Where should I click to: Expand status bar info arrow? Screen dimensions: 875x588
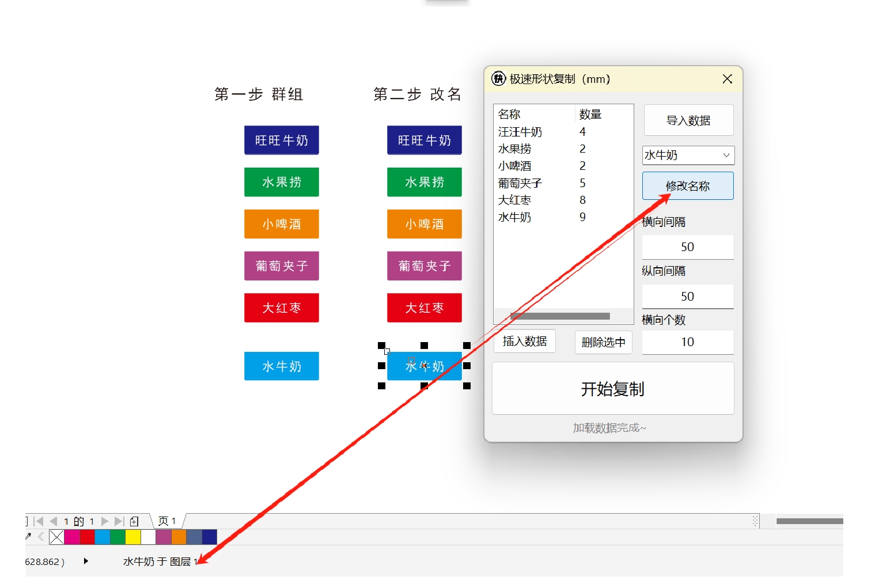coord(86,561)
